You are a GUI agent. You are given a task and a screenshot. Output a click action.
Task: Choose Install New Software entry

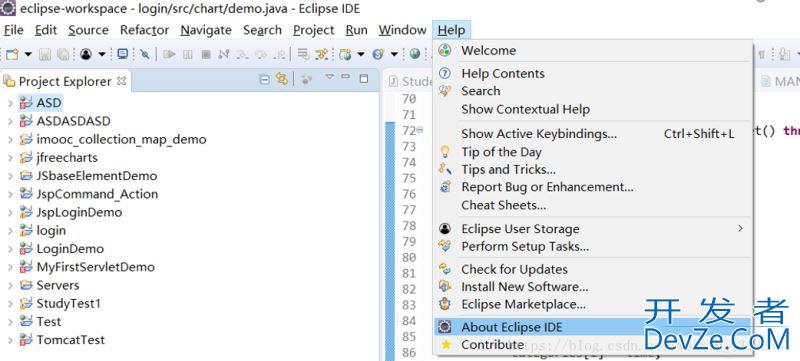(593, 287)
